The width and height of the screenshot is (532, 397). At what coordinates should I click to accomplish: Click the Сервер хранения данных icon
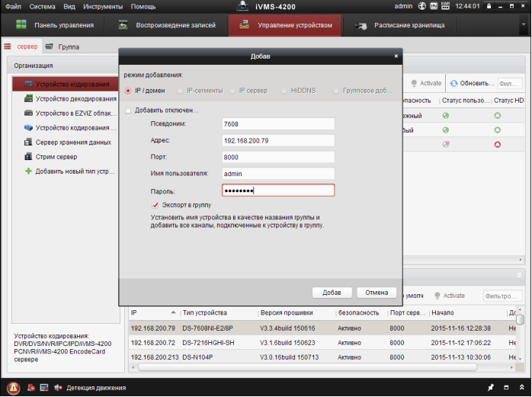(28, 142)
